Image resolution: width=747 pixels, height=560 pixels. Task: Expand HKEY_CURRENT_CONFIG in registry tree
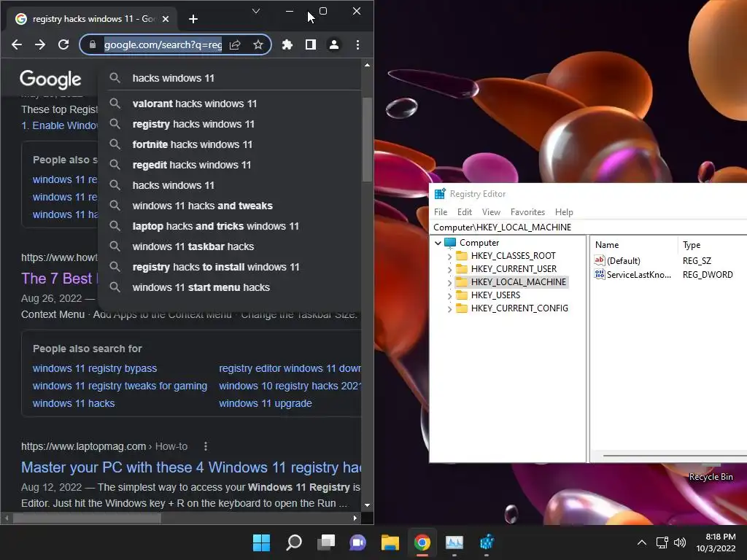point(449,308)
